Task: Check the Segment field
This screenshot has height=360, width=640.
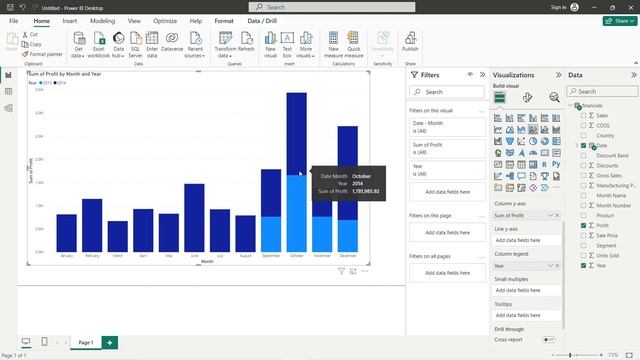Action: coord(583,245)
